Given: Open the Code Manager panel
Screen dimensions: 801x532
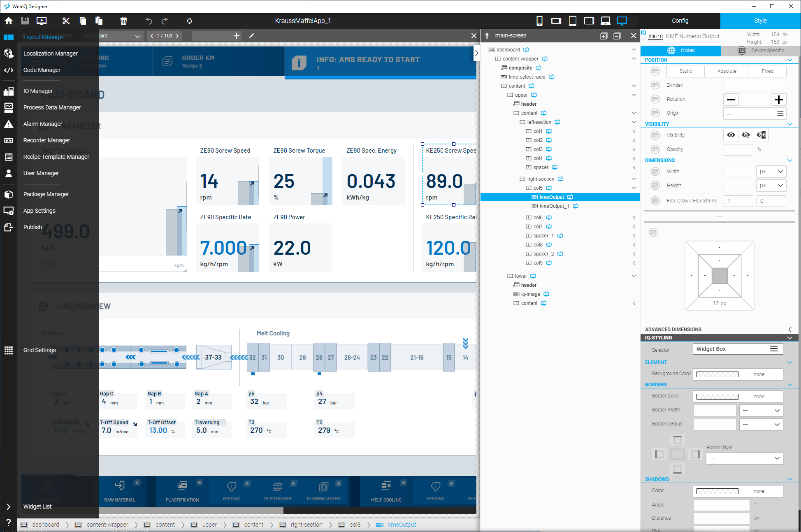Looking at the screenshot, I should 42,70.
